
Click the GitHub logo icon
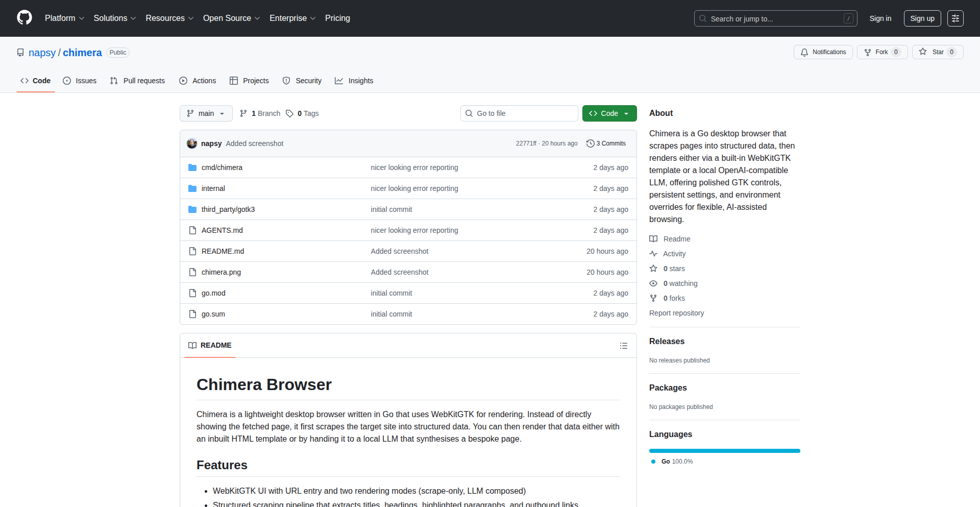coord(24,18)
